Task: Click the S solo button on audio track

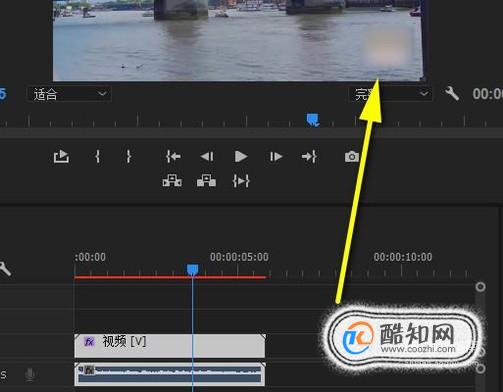Action: tap(3, 375)
